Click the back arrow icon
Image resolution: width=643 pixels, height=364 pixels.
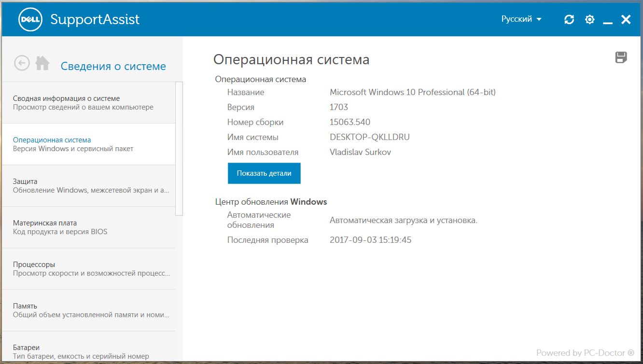(x=22, y=63)
